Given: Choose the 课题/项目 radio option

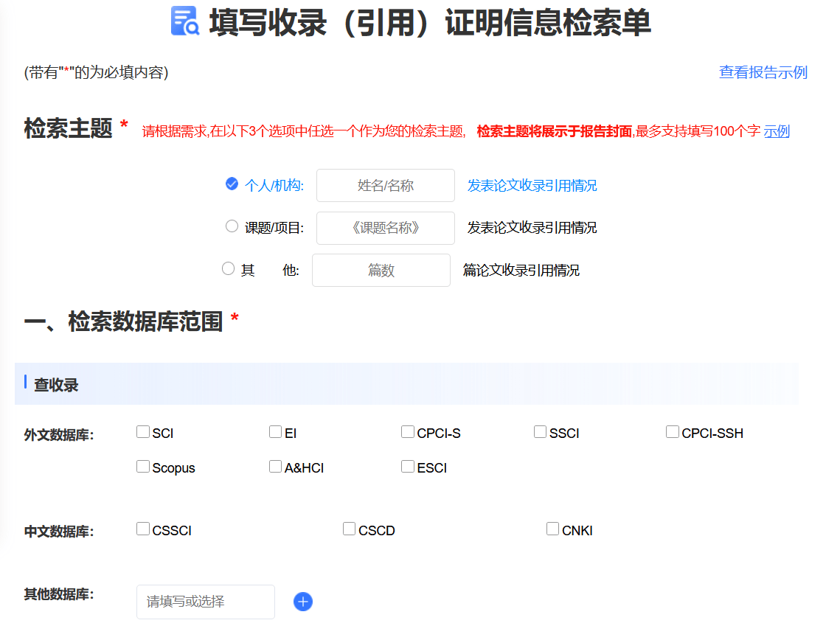Looking at the screenshot, I should tap(232, 226).
